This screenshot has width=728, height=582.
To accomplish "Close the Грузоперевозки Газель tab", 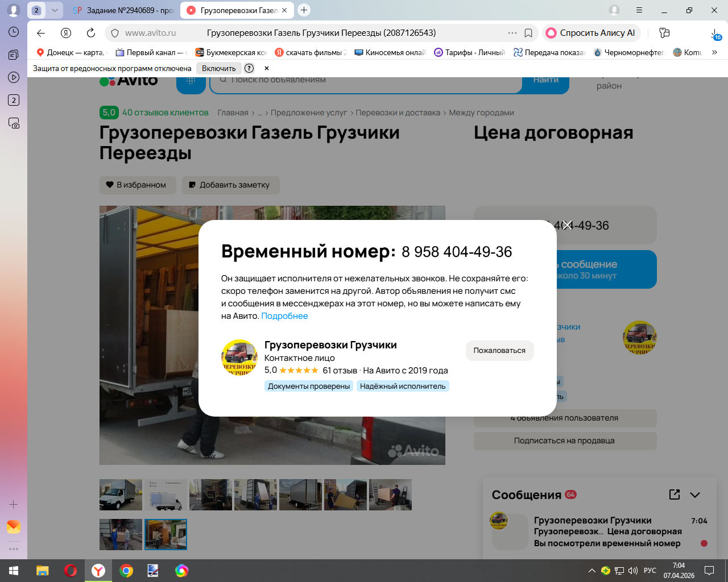I will pos(284,10).
